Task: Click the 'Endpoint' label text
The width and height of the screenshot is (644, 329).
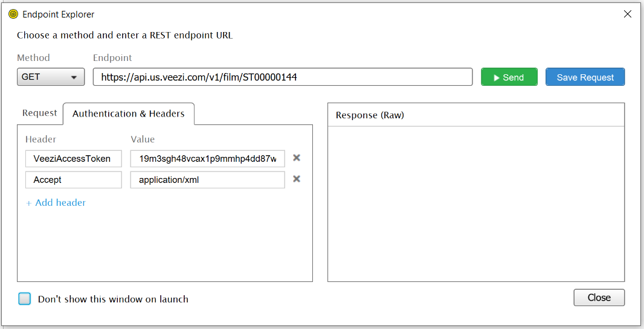Action: pyautogui.click(x=112, y=58)
